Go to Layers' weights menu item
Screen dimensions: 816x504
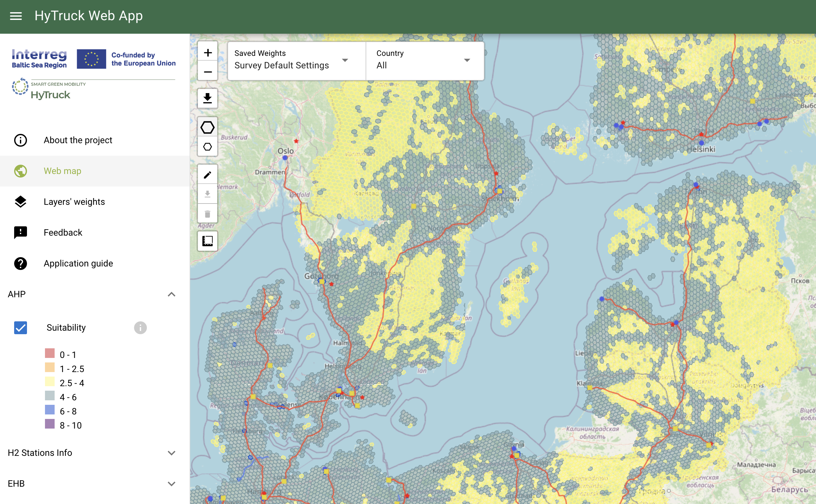click(x=74, y=202)
